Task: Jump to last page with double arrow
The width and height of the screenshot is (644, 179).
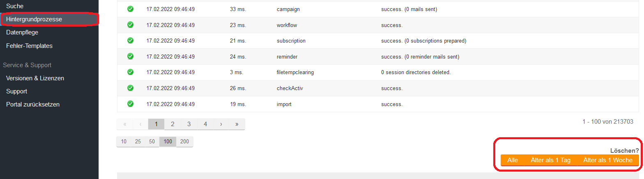Action: click(x=237, y=124)
